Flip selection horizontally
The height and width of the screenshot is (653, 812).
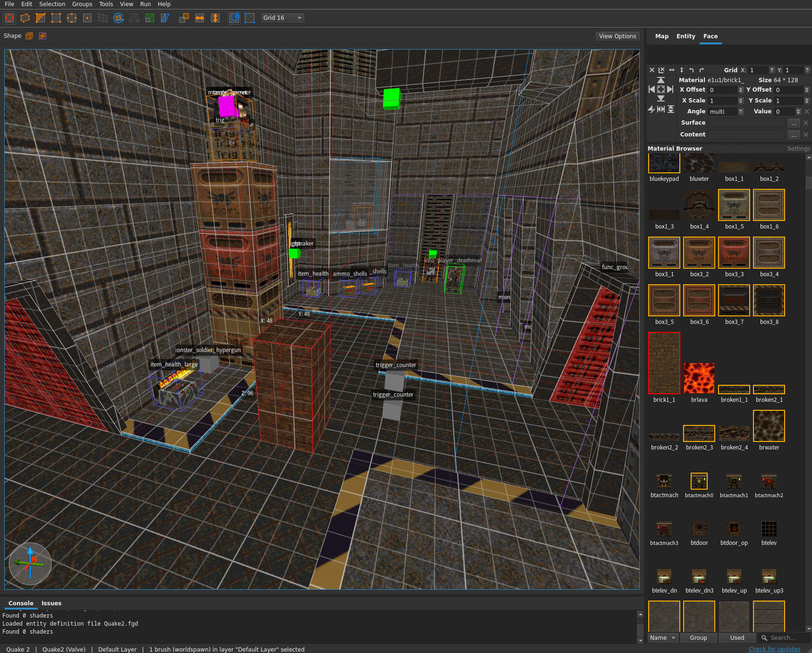200,18
